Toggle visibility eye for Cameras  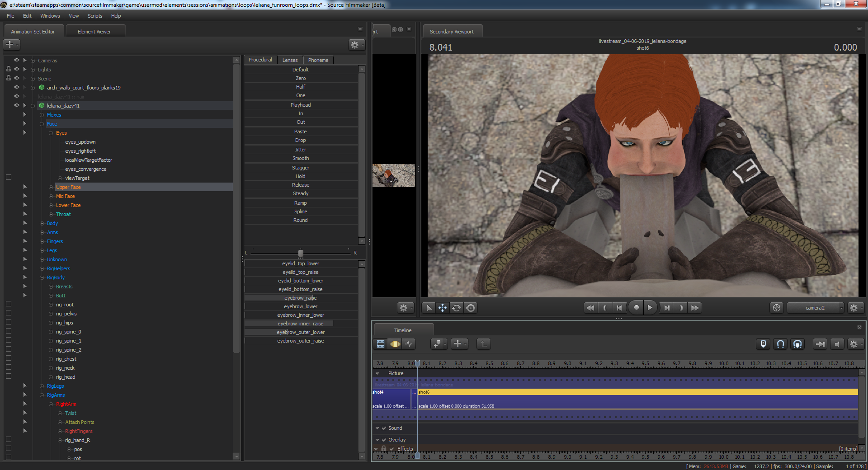[17, 60]
